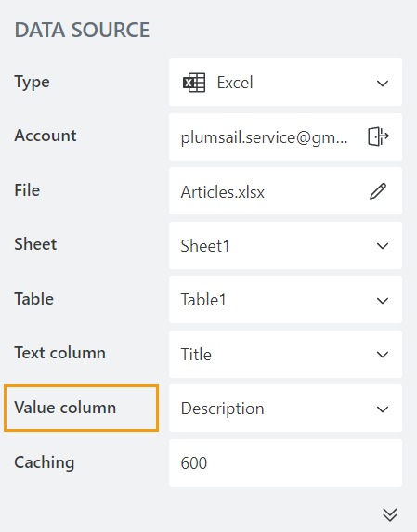Click the pencil icon to edit file
Screen dimensions: 417x532
378,191
